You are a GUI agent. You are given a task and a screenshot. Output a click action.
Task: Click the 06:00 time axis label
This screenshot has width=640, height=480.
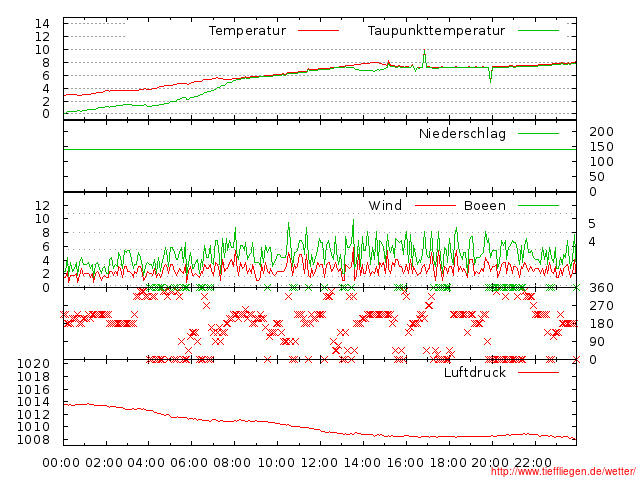189,463
